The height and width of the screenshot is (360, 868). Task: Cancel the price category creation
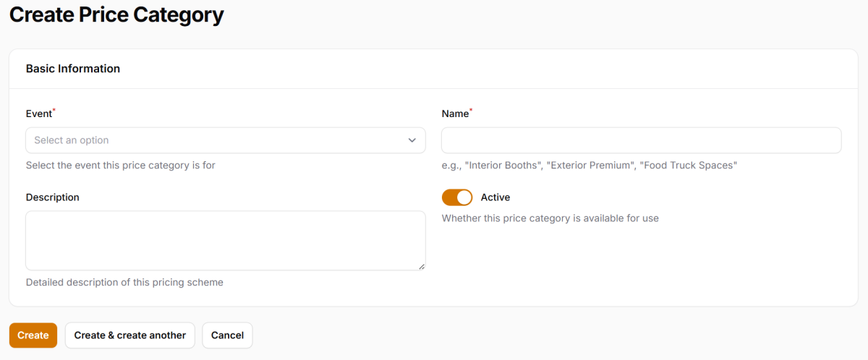click(227, 335)
